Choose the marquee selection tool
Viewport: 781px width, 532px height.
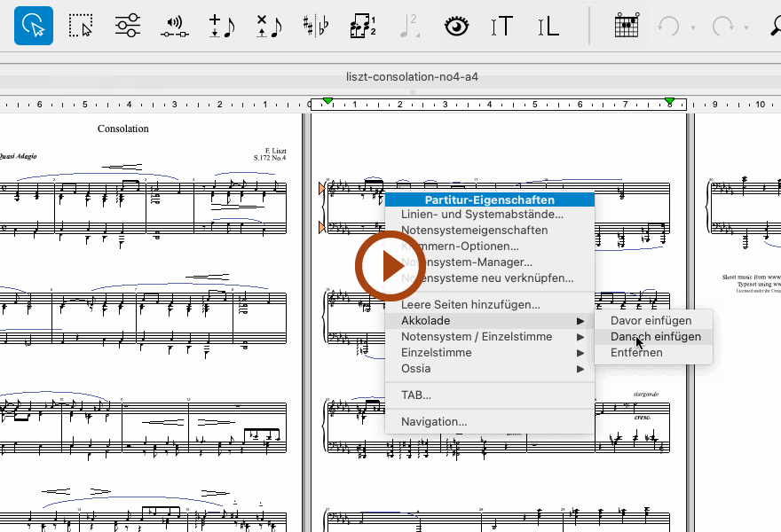(x=82, y=26)
